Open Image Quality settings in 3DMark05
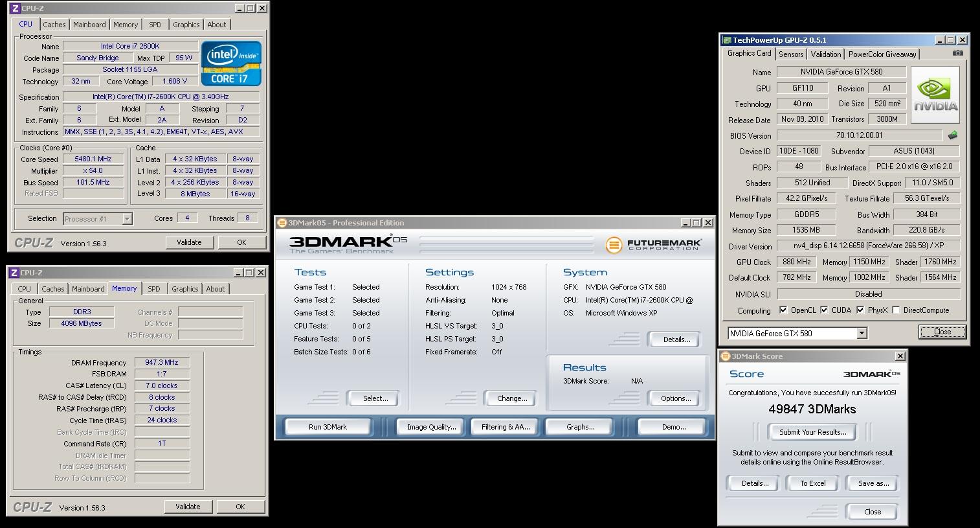The image size is (980, 528). pyautogui.click(x=431, y=427)
